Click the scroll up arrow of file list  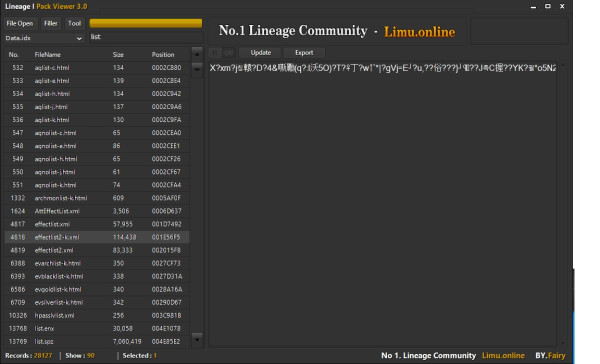[197, 54]
